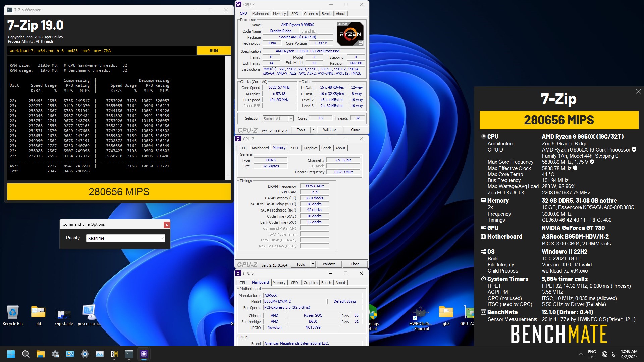Open Bench tab in bottom CPU-Z window
644x362 pixels.
click(x=326, y=283)
